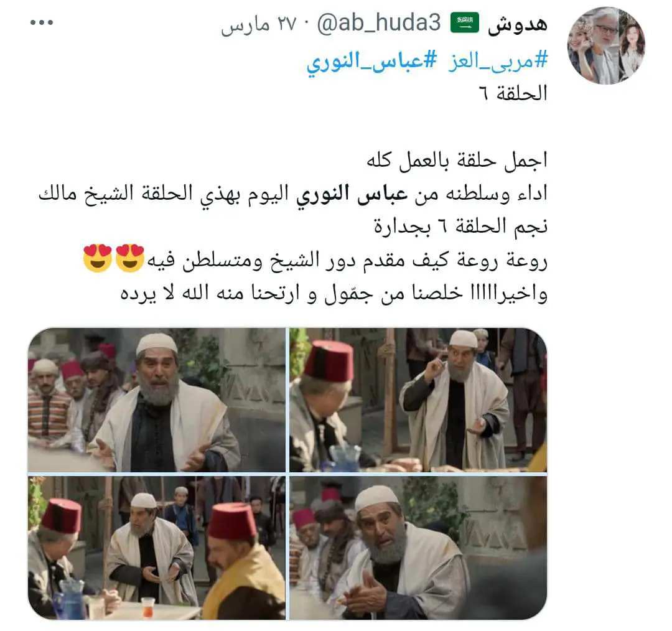Viewport: 672px width, 631px height.
Task: Click the line اجمل حلقة بالعمل كله
Action: (457, 160)
